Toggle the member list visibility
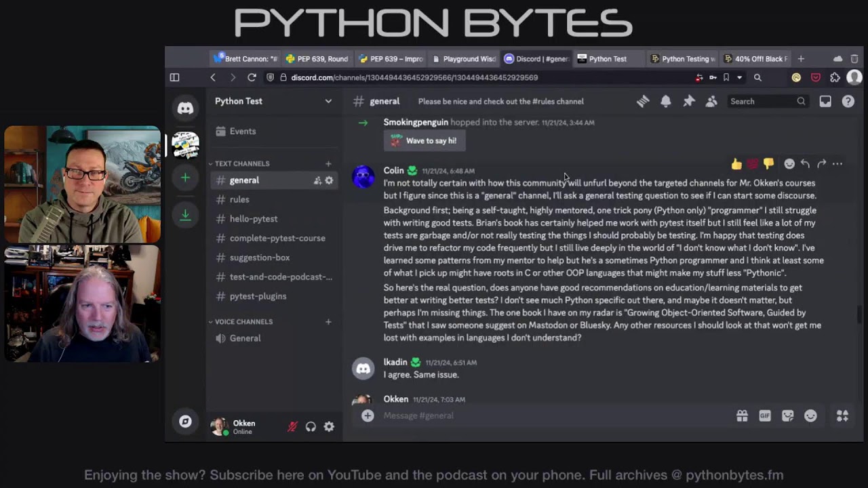868x488 pixels. click(x=711, y=102)
